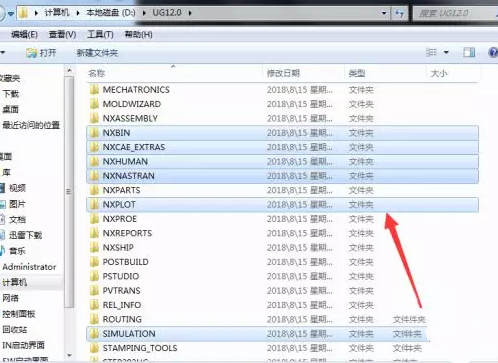Click the folder icon in address bar
Image resolution: width=498 pixels, height=363 pixels.
coord(23,13)
